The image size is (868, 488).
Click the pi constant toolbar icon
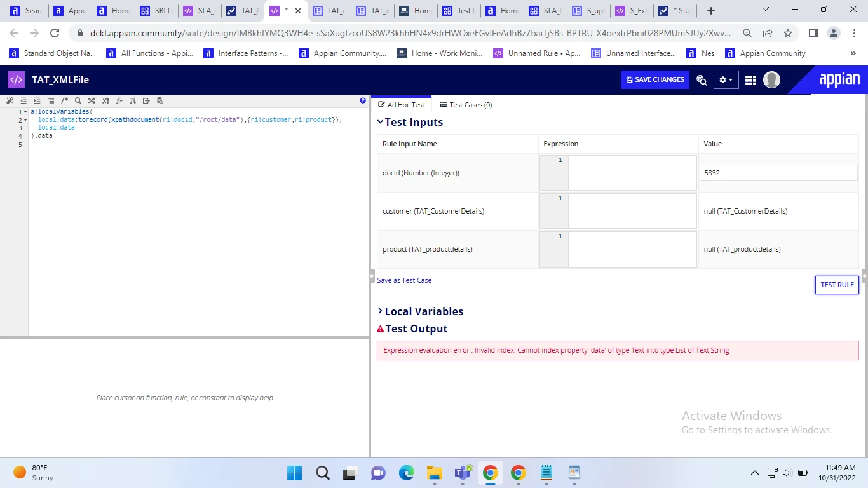tap(133, 100)
